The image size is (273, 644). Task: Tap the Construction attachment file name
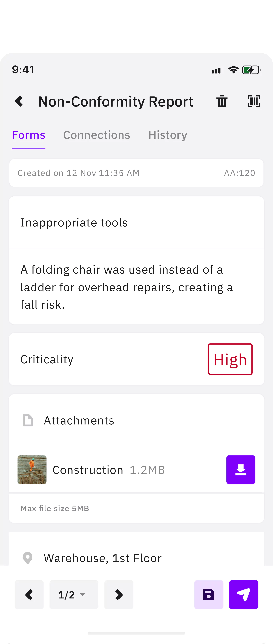click(x=88, y=470)
